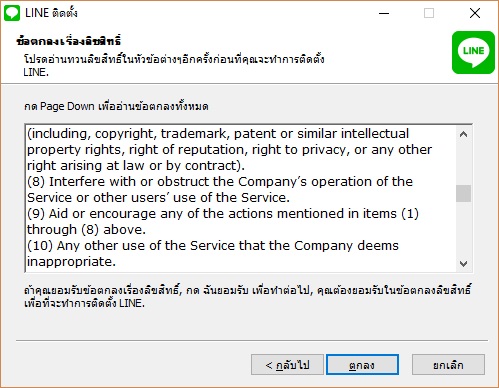Cancel installation with ยกเลิก button

click(448, 365)
